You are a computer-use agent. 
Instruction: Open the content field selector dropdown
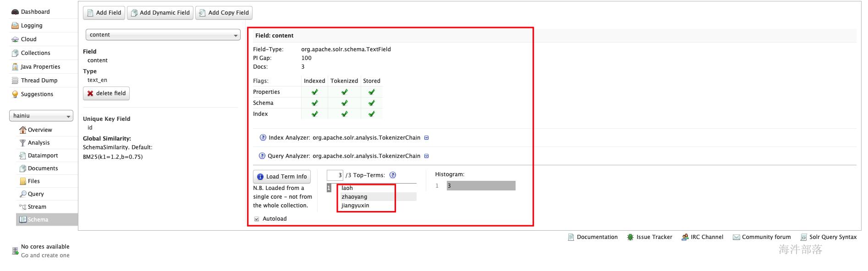click(x=163, y=35)
